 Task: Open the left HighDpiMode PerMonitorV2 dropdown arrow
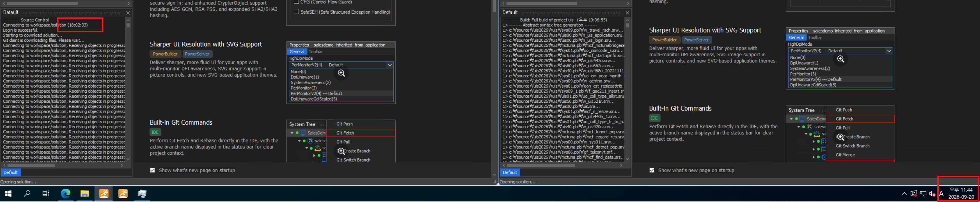click(390, 65)
